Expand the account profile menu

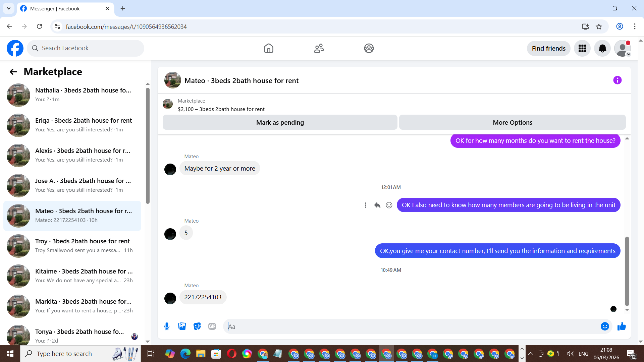[623, 49]
